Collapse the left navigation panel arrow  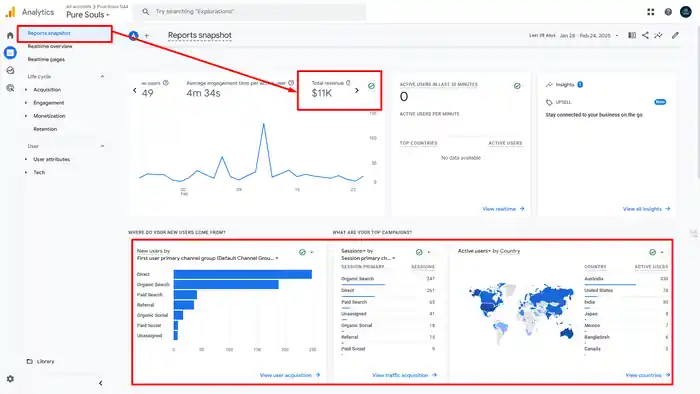coord(100,383)
